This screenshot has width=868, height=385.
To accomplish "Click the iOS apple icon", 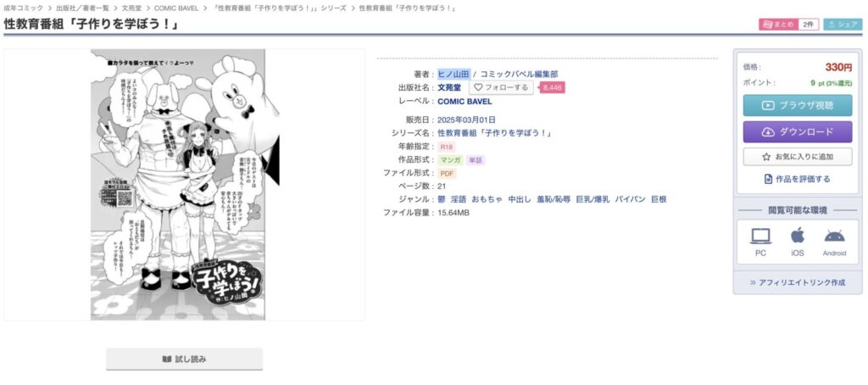I will (797, 236).
